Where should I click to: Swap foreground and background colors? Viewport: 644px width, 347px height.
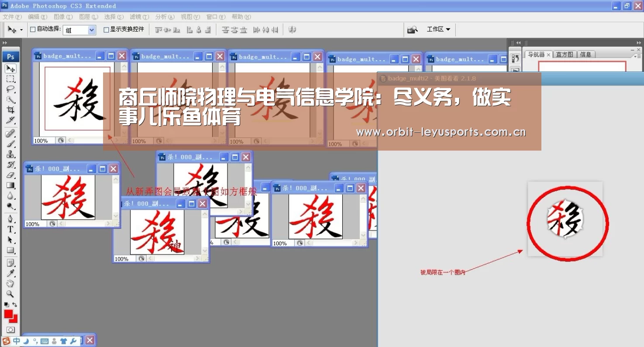[15, 304]
